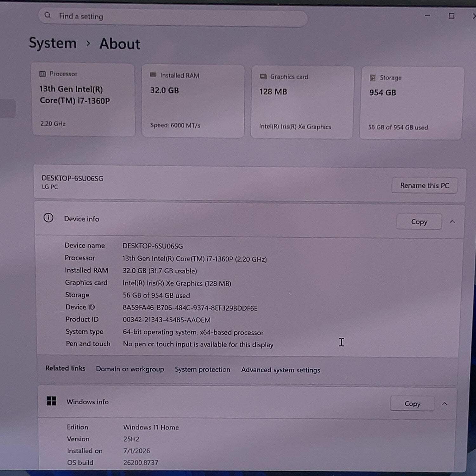Viewport: 476px width, 476px height.
Task: Click the Processor chip icon
Action: [x=43, y=74]
